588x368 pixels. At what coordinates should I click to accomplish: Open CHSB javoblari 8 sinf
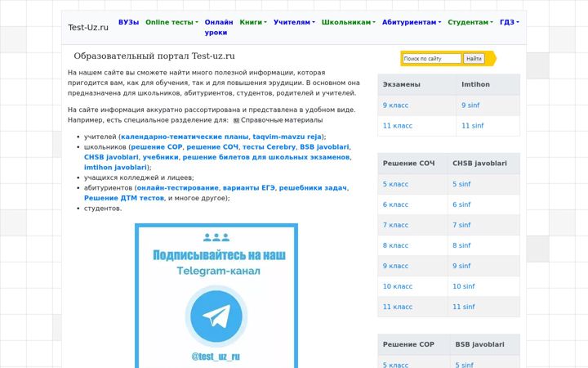461,245
